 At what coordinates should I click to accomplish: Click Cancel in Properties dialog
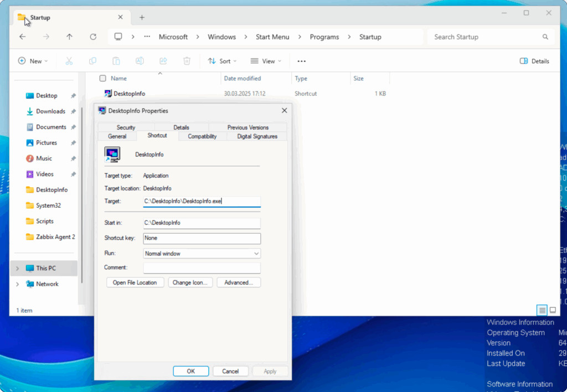[230, 371]
